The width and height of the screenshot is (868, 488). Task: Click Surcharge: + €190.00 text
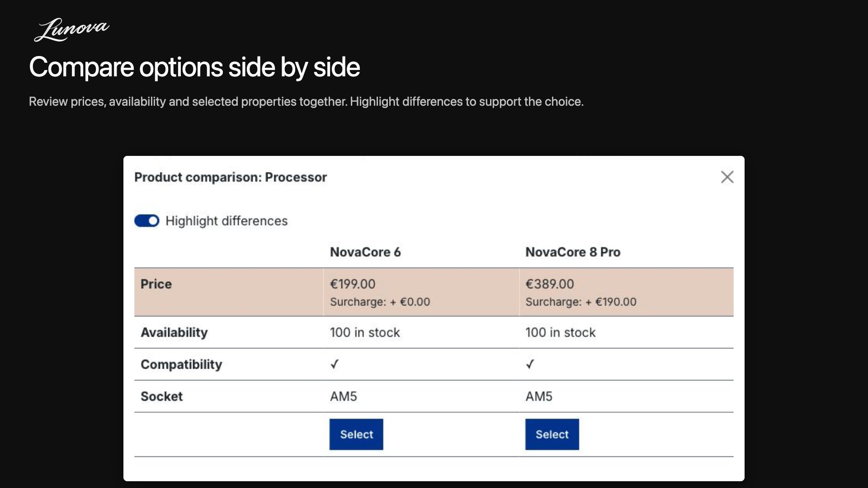pyautogui.click(x=581, y=302)
